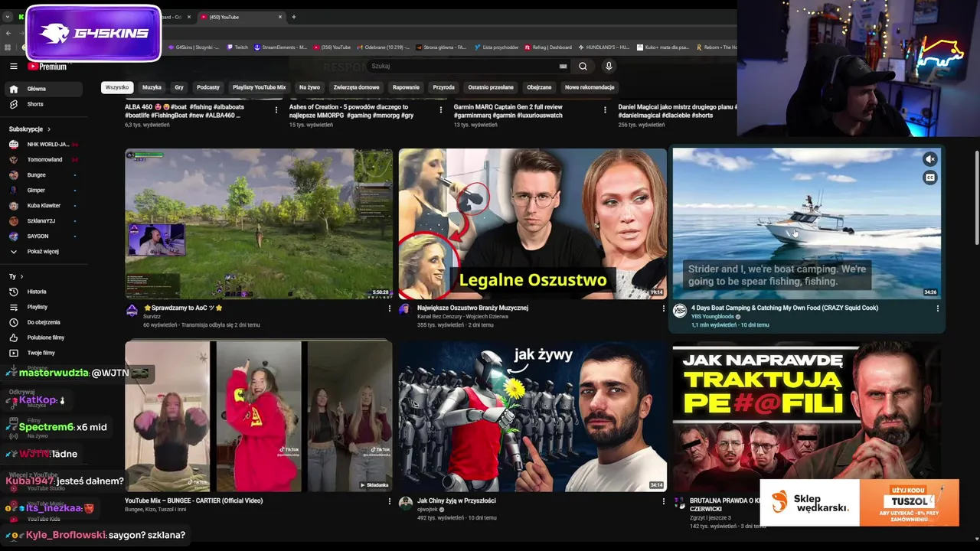
Task: Click the page vertical scrollbar
Action: click(976, 199)
